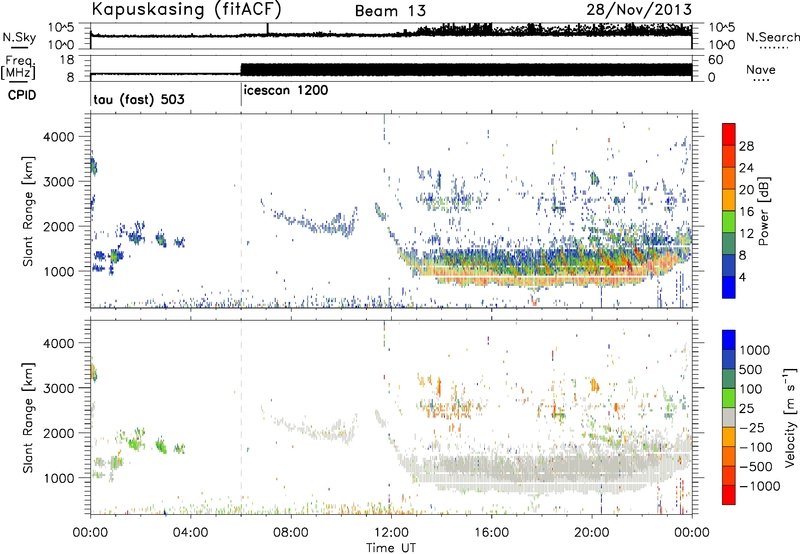Click the 'Beam 13' label
This screenshot has height=554, width=800.
coord(390,11)
